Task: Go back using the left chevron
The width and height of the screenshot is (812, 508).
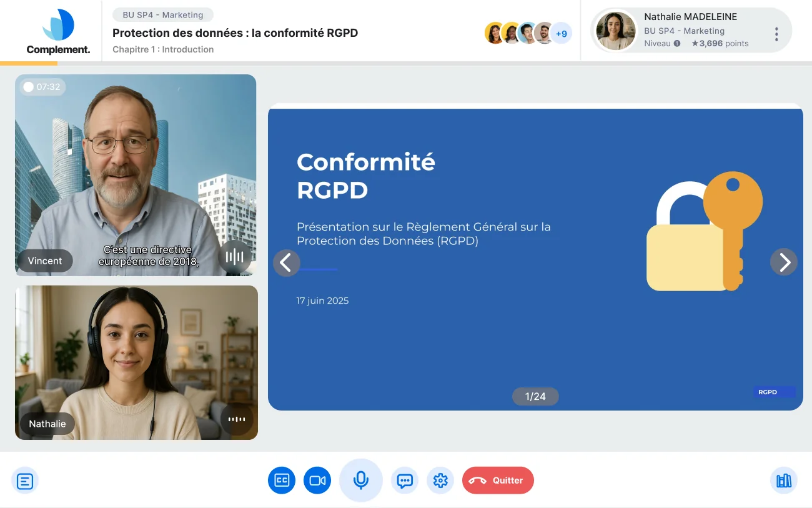Action: point(287,262)
